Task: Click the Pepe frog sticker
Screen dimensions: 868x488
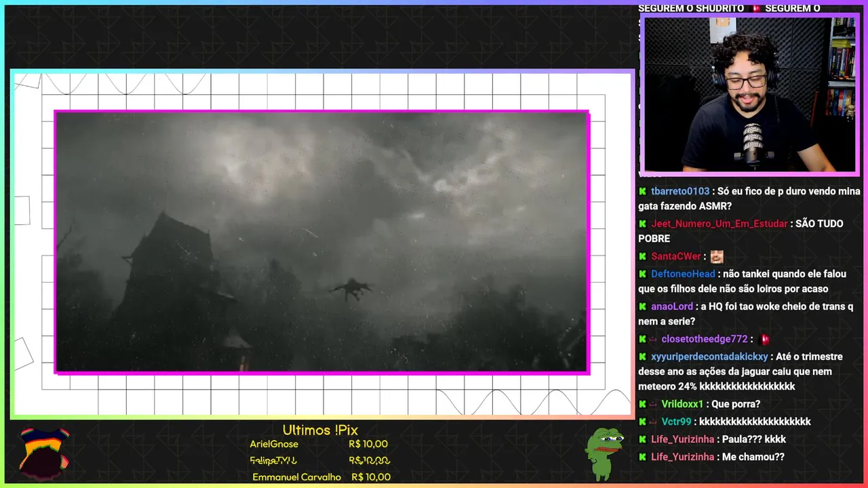Action: click(x=604, y=453)
